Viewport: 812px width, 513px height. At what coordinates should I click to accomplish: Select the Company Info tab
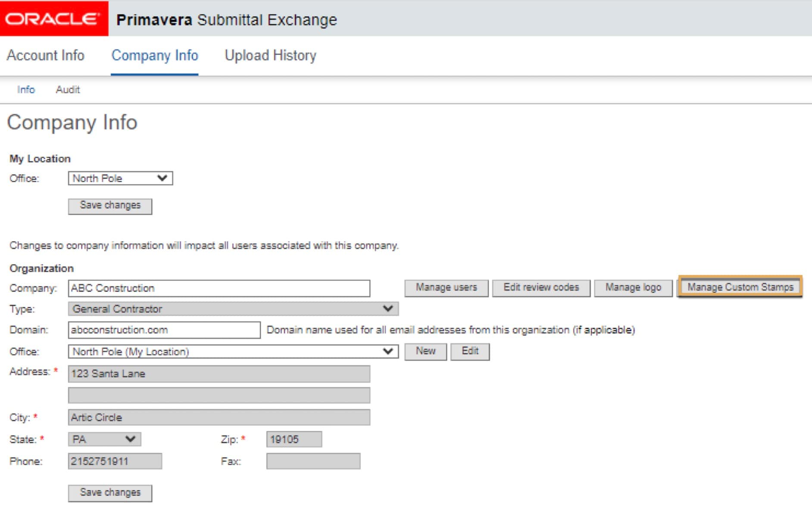tap(155, 56)
